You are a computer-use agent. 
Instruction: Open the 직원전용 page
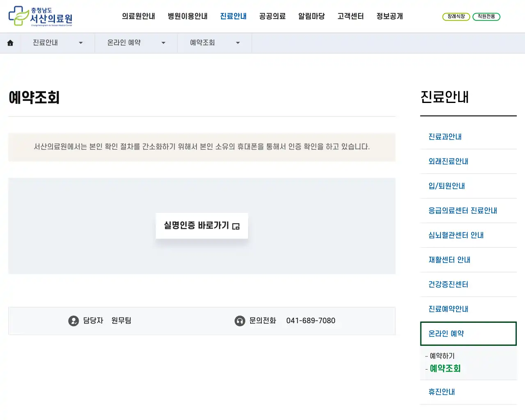pyautogui.click(x=486, y=17)
